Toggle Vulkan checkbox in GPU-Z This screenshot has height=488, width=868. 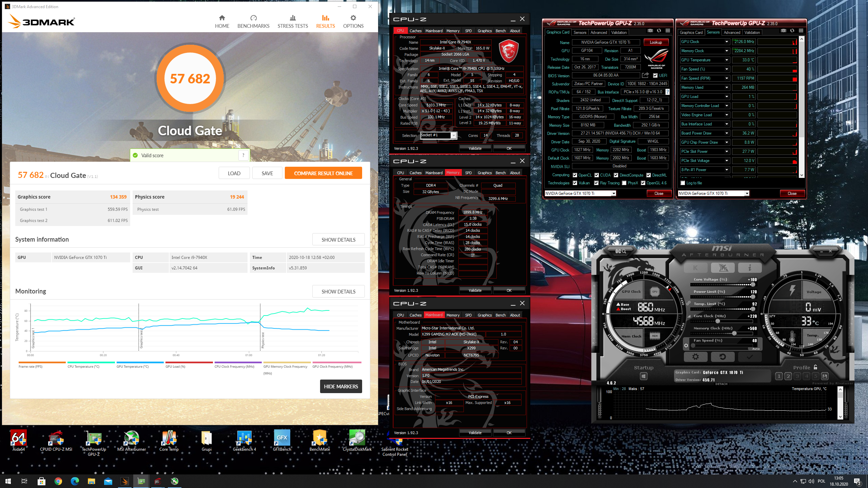[x=575, y=183]
